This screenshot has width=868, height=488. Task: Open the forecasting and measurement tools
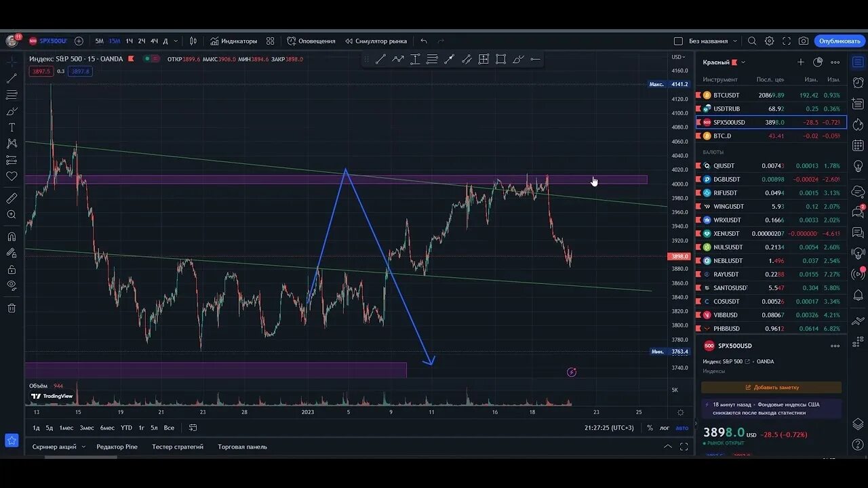coord(12,160)
